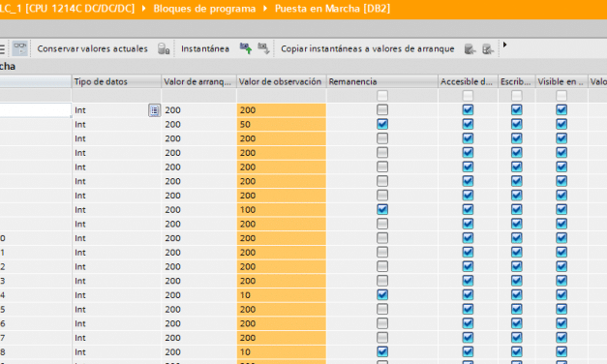Click the Bloques de programa breadcrumb
The height and width of the screenshot is (364, 607).
[204, 8]
